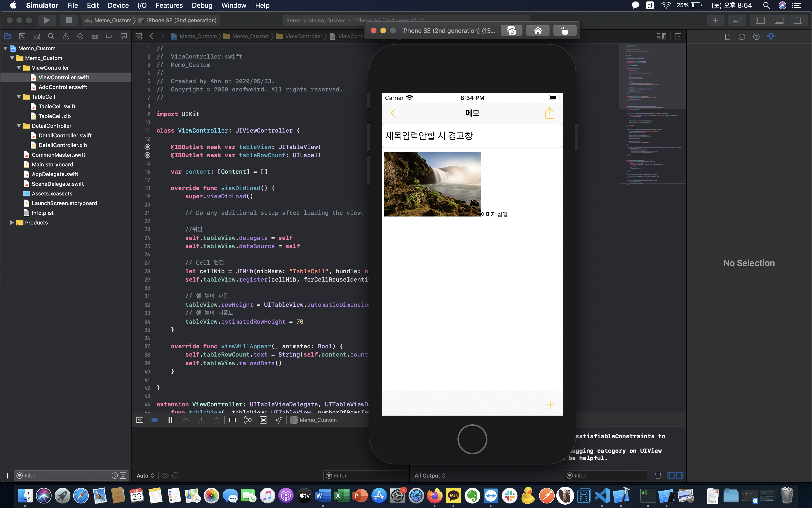Open the History inspector clock icon
812x508 pixels.
(x=742, y=37)
